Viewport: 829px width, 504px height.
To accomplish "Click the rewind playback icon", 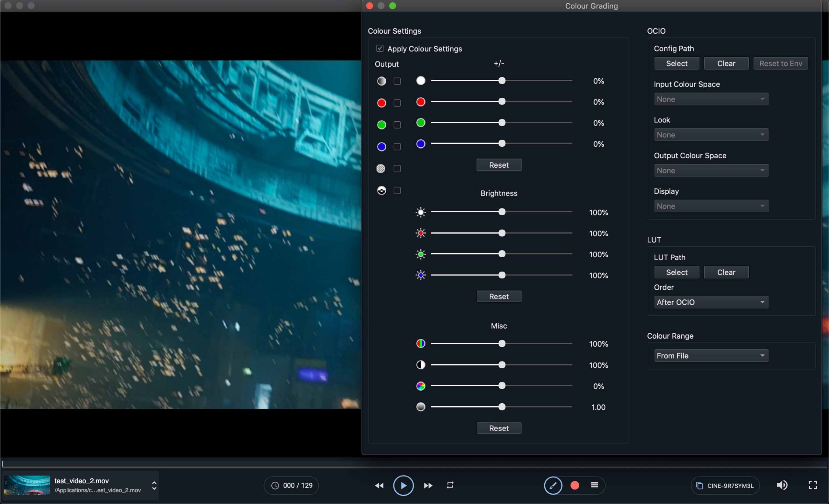I will pos(379,485).
